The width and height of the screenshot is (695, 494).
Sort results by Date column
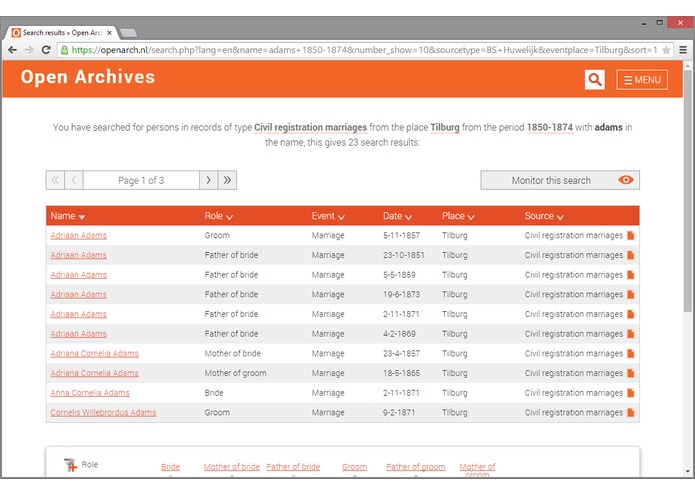pyautogui.click(x=398, y=216)
